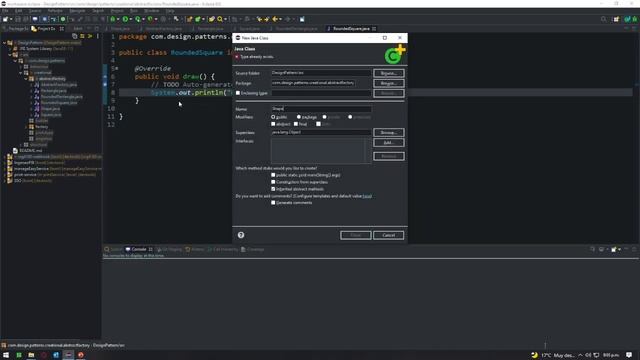Click the Collapse All icon in Project Explorer

(x=75, y=36)
